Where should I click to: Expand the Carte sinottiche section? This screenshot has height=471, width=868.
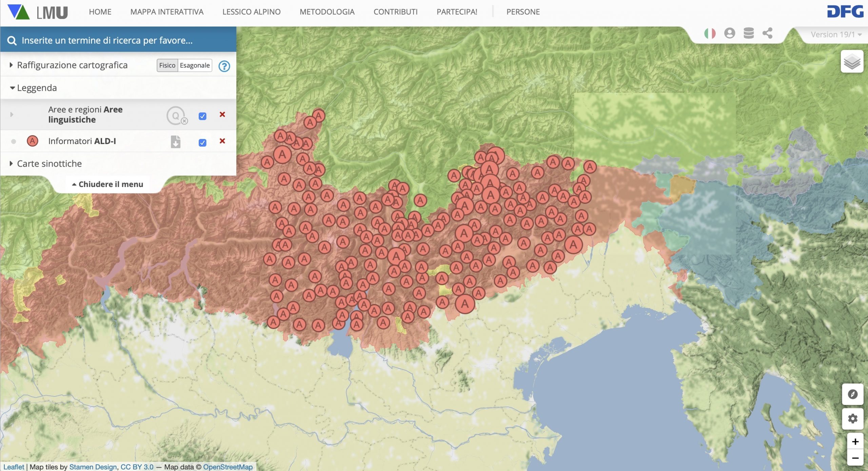49,164
